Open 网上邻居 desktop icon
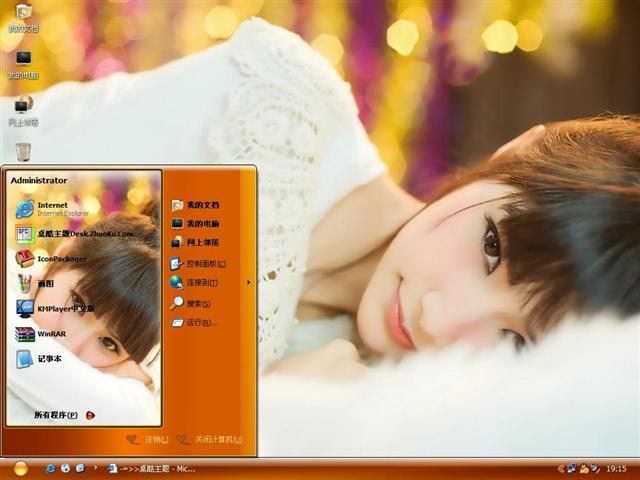Screen dimensions: 640x480 (23, 108)
